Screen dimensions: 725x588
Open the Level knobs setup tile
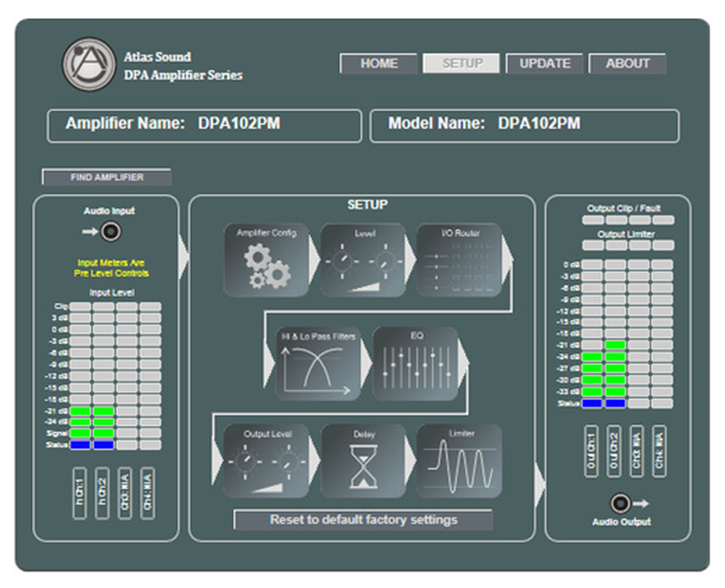coord(362,260)
